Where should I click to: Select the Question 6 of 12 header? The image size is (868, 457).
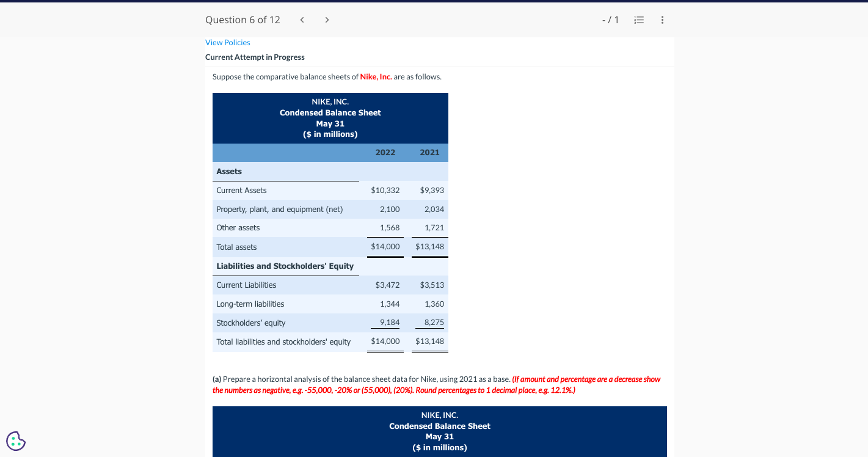pos(243,20)
